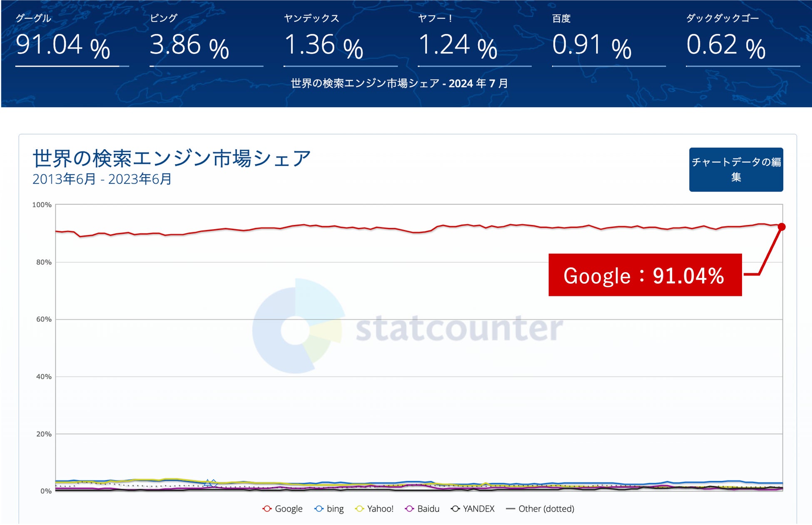Click the blue diamond marker on chart line
Image resolution: width=812 pixels, height=525 pixels.
pyautogui.click(x=214, y=483)
